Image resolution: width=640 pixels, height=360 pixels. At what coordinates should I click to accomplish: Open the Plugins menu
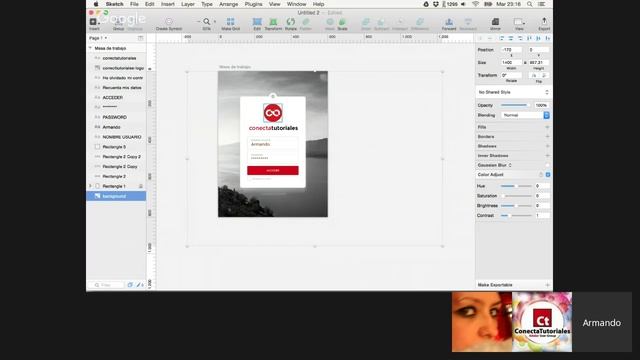pos(253,4)
